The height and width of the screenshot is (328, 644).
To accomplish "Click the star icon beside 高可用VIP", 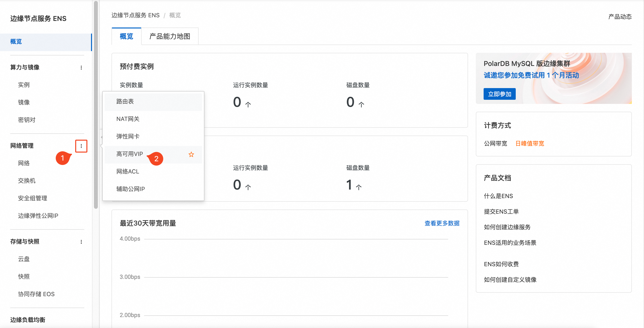I will pyautogui.click(x=191, y=154).
